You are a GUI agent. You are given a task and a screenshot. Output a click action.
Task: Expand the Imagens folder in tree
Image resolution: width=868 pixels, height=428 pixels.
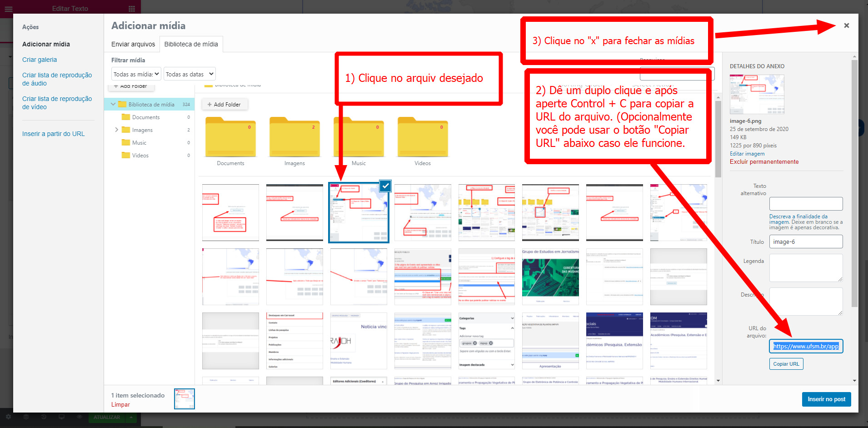point(117,130)
